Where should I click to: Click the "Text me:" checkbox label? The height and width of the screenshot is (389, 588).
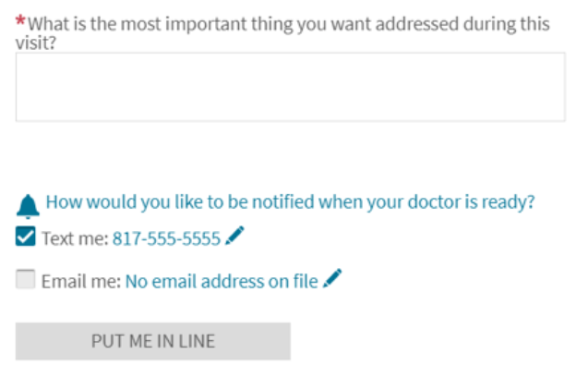point(75,239)
